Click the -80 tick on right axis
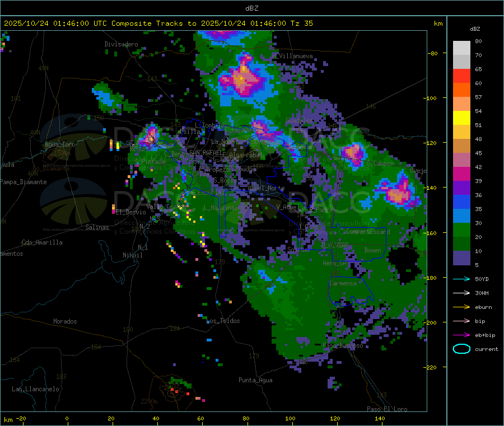This screenshot has width=504, height=426. 432,53
